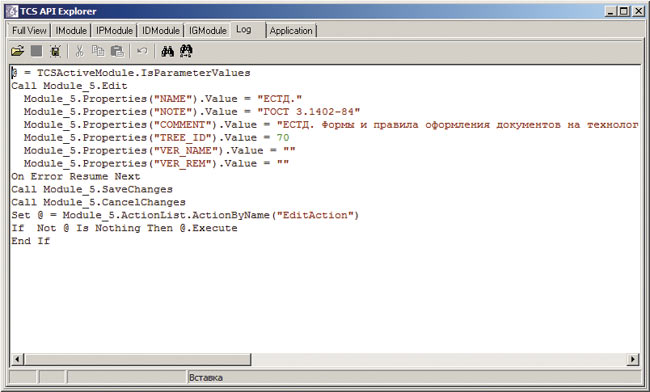Open the Application tab
Viewport: 650px width, 392px height.
click(291, 31)
